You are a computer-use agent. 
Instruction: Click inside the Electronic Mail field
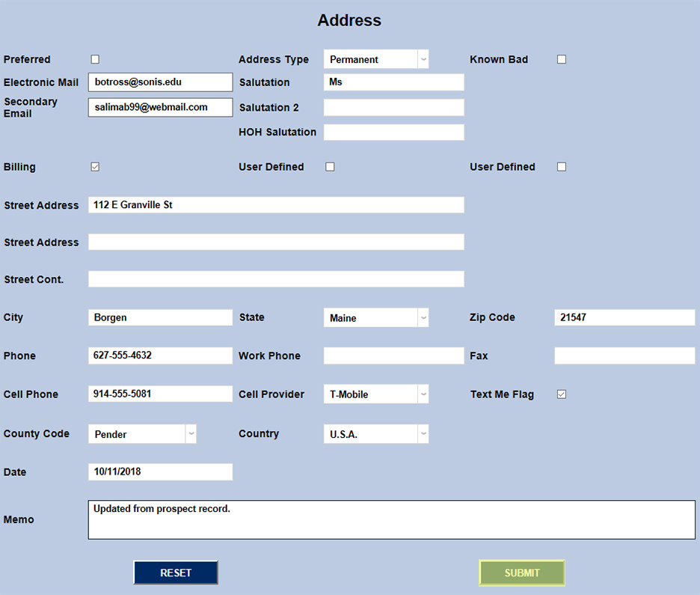(x=159, y=82)
